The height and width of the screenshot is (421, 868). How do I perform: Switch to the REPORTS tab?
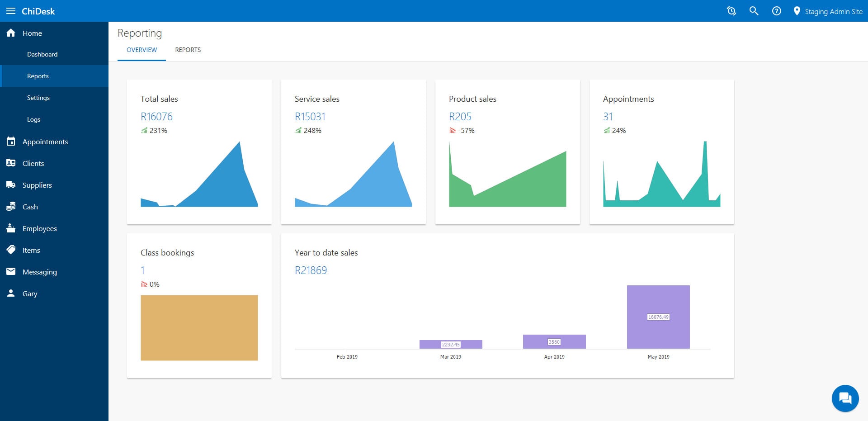click(x=188, y=50)
